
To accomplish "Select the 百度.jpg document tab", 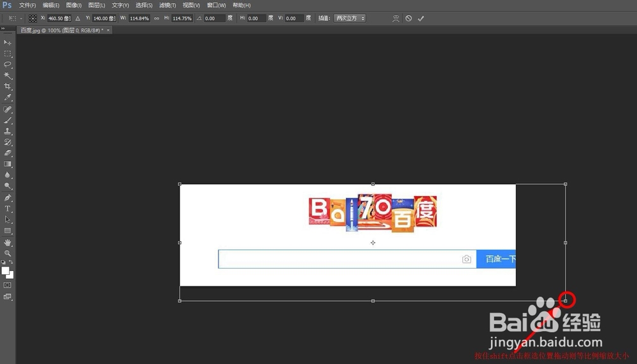I will pos(62,31).
